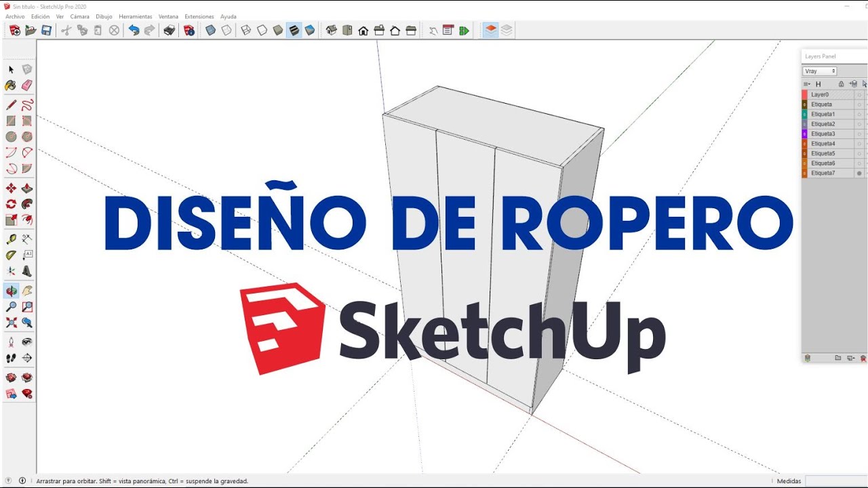Pick the Follow Me tool

coord(27,204)
